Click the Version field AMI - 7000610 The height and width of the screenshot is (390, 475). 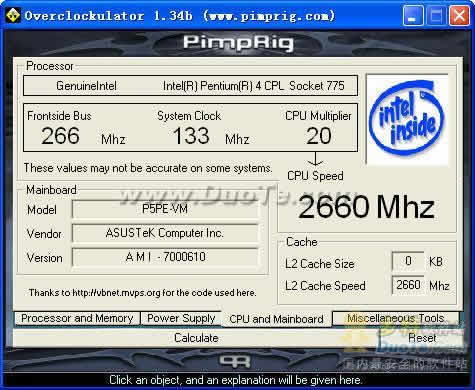165,257
